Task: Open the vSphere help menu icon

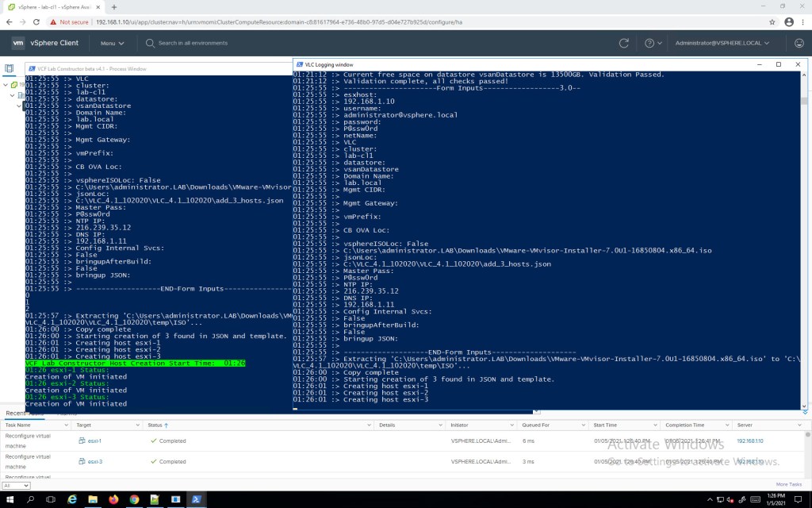Action: point(649,43)
